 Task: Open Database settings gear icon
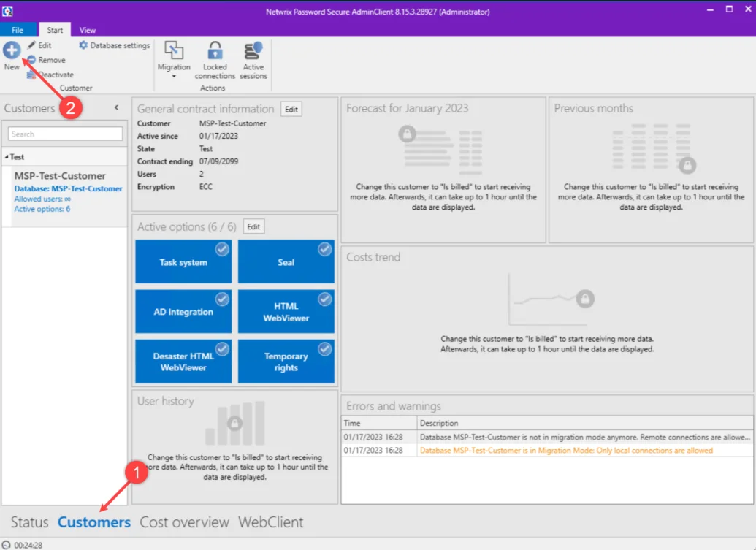tap(83, 45)
